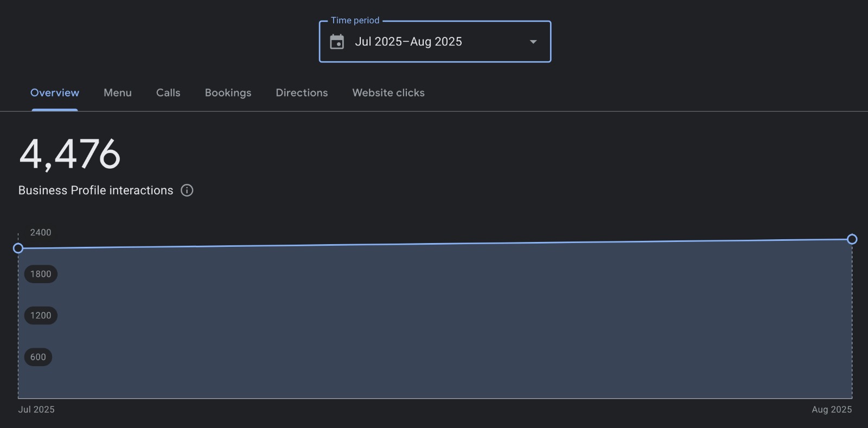
Task: Open the Menu tab
Action: [x=118, y=93]
